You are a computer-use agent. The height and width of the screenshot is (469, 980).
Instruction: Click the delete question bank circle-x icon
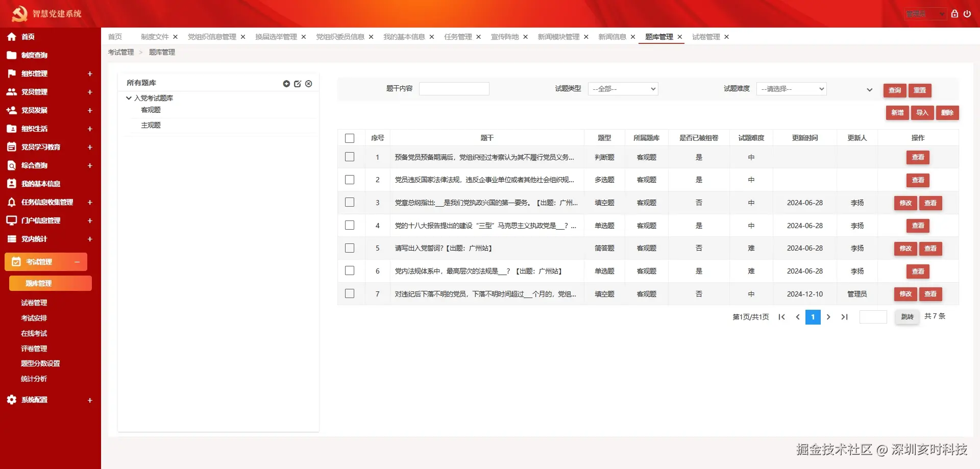click(309, 84)
